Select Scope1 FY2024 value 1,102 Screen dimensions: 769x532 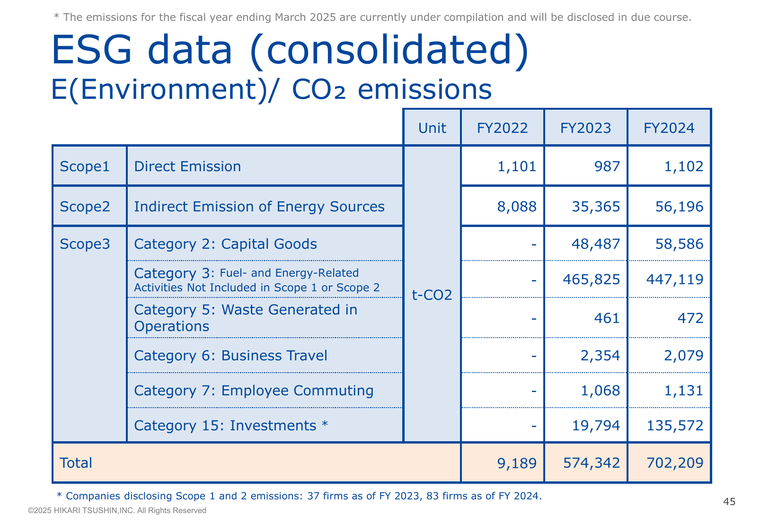(684, 166)
